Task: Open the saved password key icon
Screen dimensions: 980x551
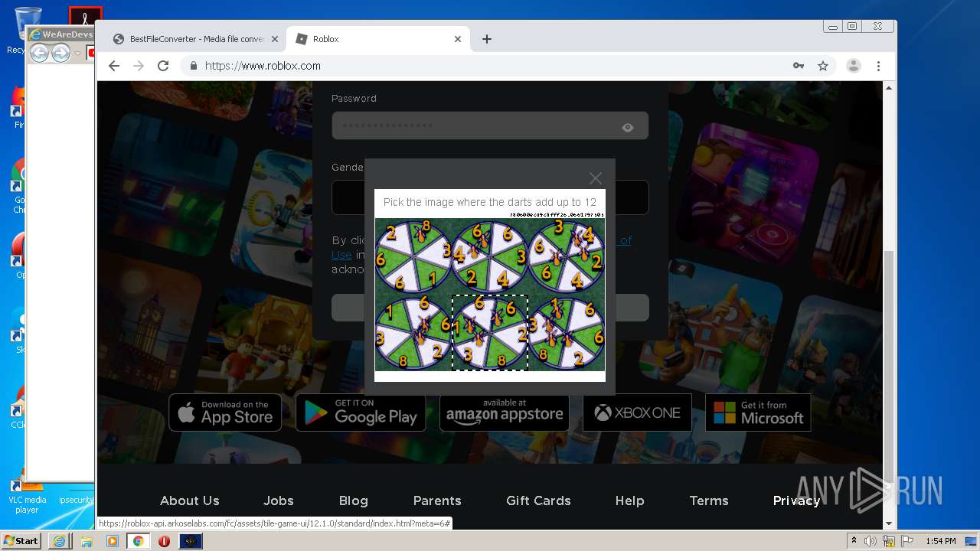Action: (x=799, y=66)
